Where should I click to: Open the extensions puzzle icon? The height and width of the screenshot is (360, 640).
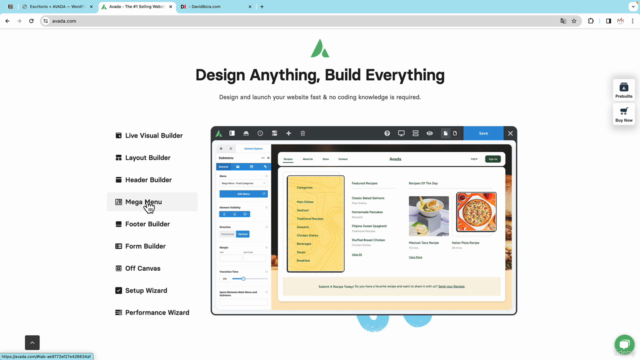click(591, 21)
